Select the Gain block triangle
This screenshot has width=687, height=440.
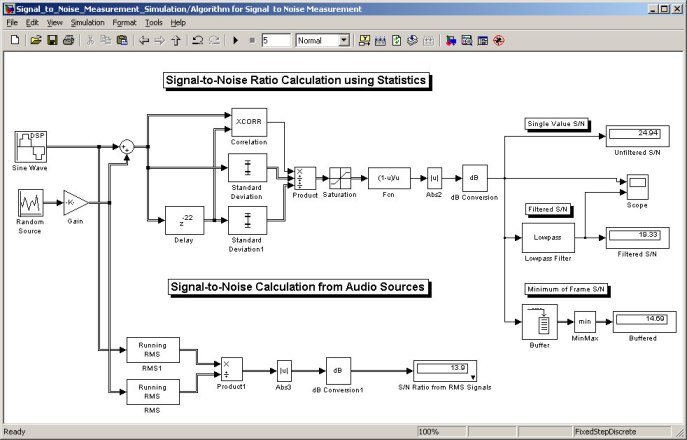(75, 202)
